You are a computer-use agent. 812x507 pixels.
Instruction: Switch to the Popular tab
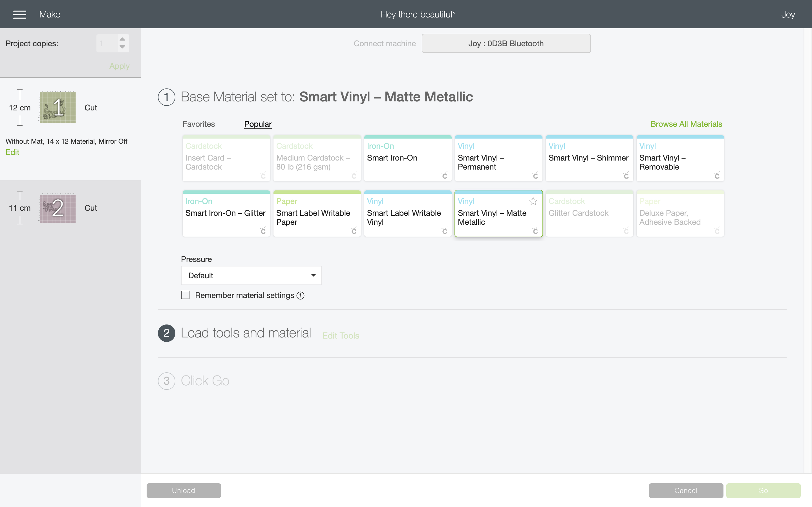pos(258,124)
